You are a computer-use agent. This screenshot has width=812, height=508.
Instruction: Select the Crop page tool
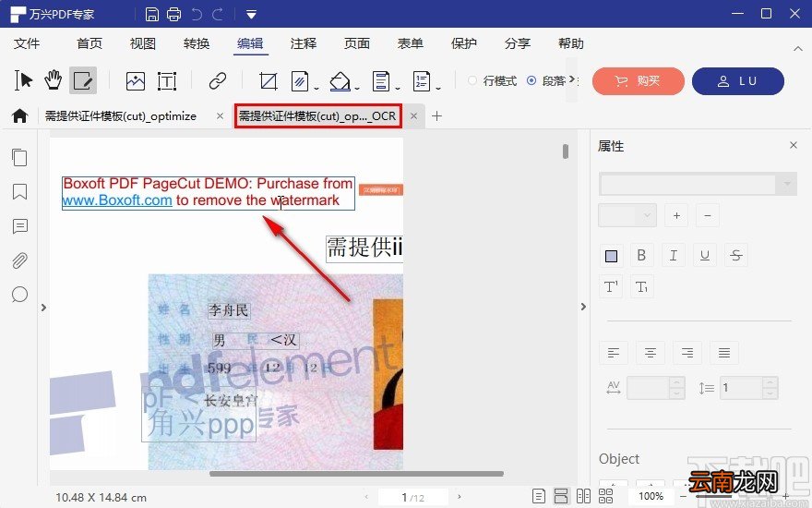coord(269,81)
